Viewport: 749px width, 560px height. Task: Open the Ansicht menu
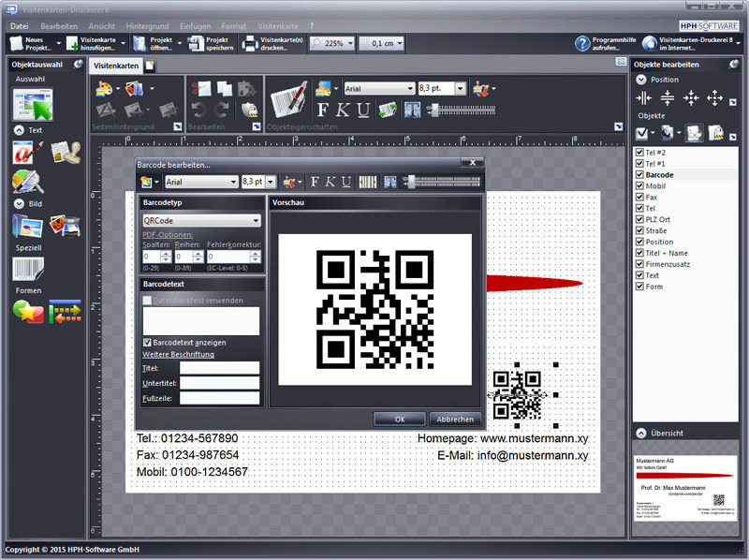(x=102, y=26)
